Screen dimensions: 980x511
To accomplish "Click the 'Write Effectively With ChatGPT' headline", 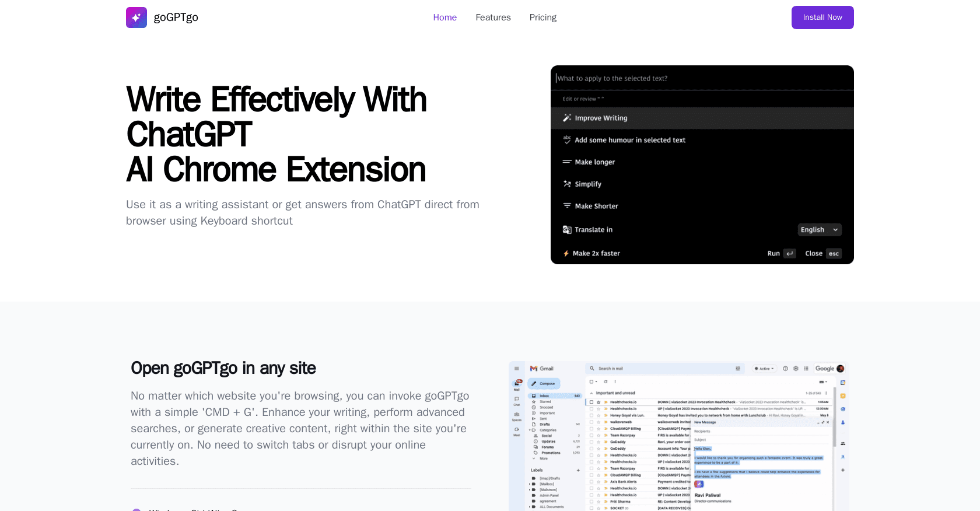I will tap(276, 117).
